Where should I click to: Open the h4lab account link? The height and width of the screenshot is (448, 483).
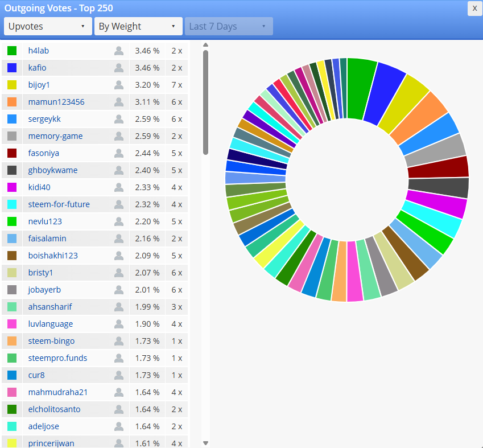click(x=39, y=51)
